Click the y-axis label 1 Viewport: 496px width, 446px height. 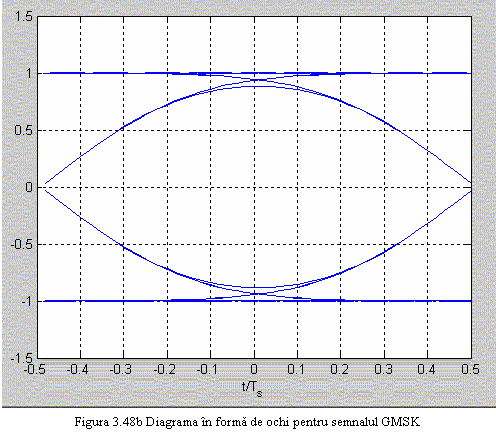click(30, 73)
